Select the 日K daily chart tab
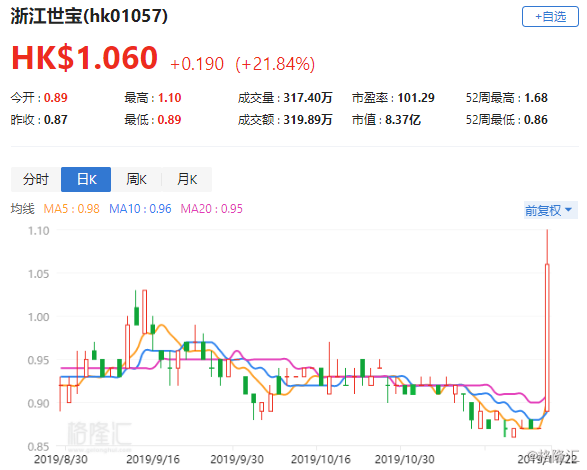This screenshot has height=470, width=587. click(86, 179)
